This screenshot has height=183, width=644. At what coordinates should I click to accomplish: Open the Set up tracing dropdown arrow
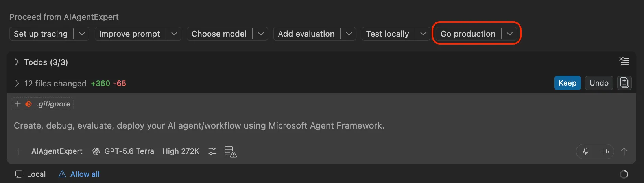(x=82, y=34)
